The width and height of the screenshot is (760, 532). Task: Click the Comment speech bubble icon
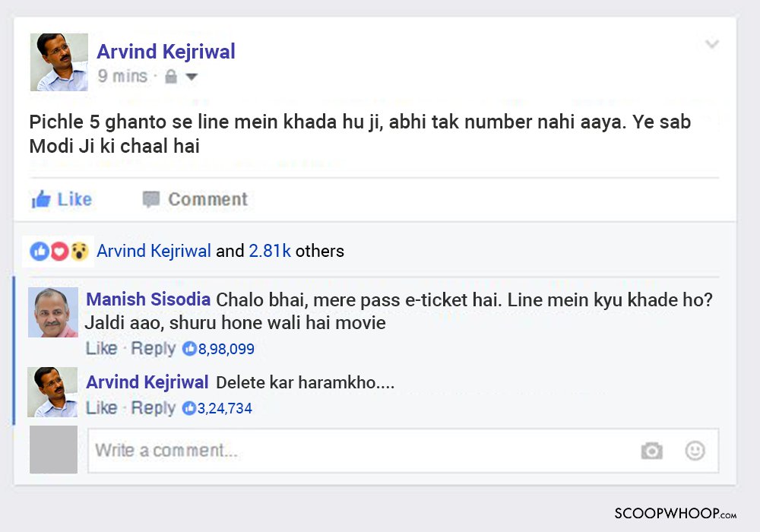click(x=156, y=199)
